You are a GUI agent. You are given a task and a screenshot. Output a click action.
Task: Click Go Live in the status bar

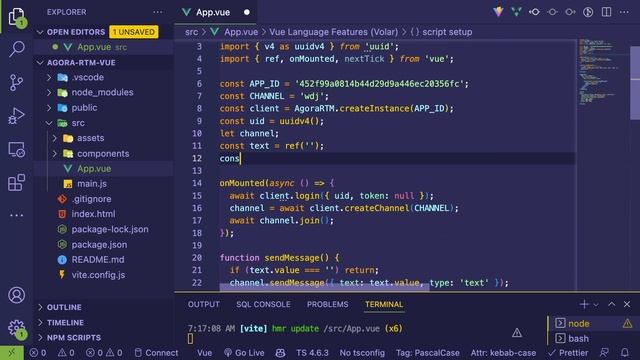tap(244, 353)
